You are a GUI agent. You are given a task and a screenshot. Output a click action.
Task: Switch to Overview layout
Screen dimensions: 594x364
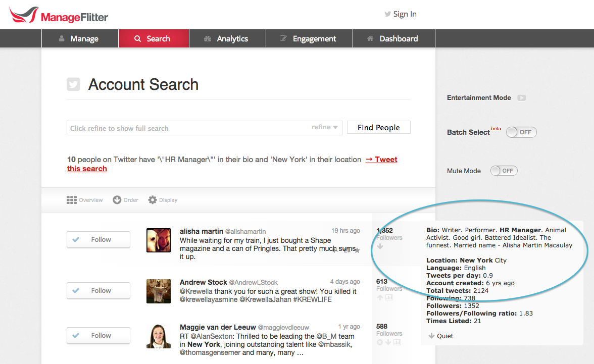coord(84,200)
